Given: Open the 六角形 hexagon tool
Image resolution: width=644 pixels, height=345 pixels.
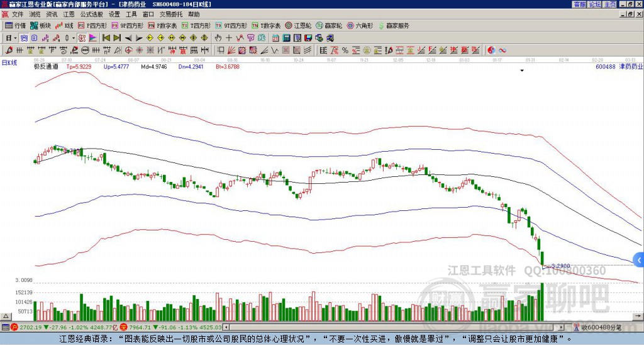Looking at the screenshot, I should tap(360, 25).
